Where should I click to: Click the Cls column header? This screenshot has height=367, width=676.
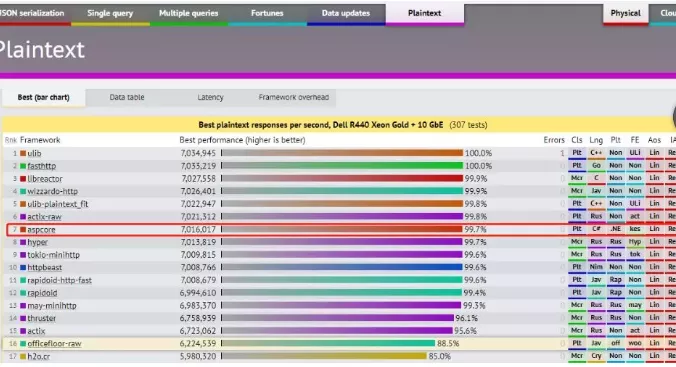(577, 140)
